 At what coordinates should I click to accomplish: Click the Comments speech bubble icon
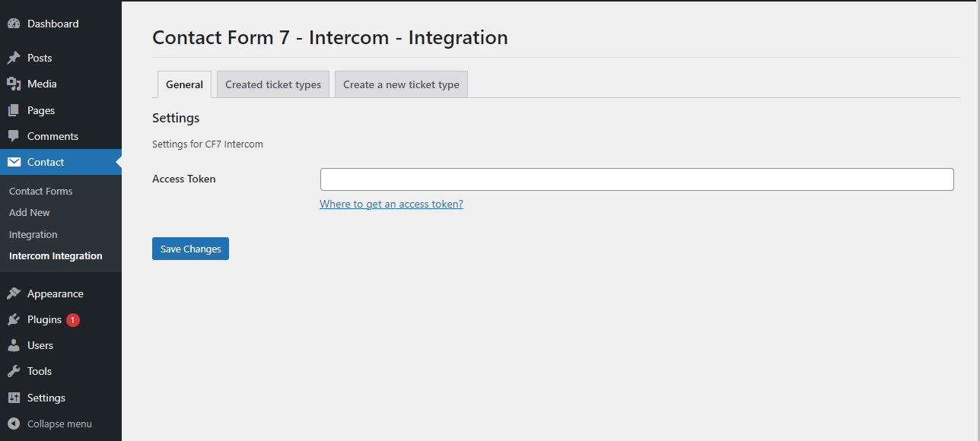pyautogui.click(x=14, y=136)
